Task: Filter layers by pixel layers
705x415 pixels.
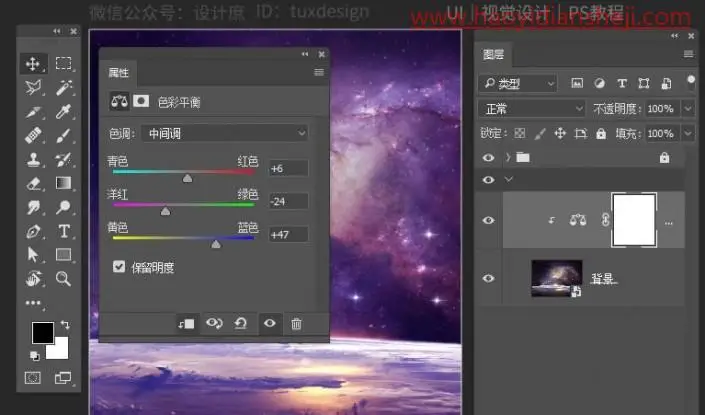Action: coord(577,83)
